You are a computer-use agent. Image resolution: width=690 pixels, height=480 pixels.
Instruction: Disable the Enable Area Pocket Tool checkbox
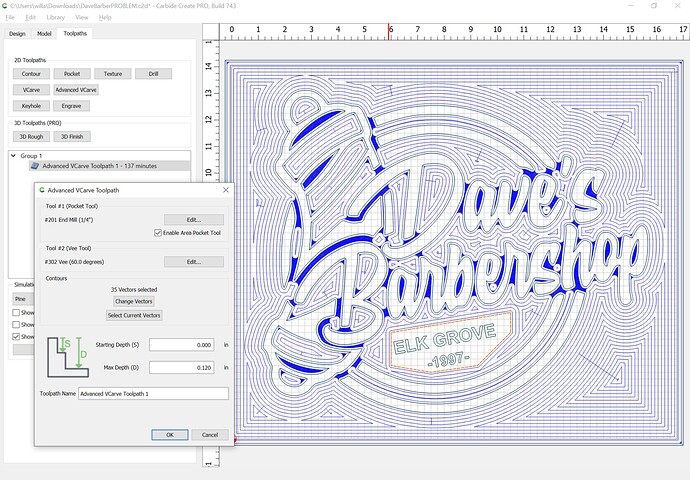point(158,233)
